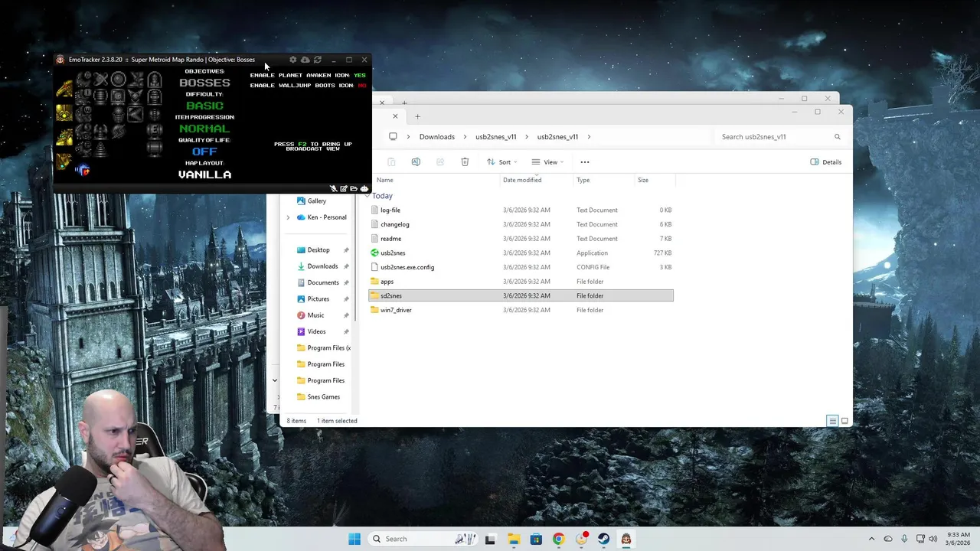Image resolution: width=980 pixels, height=551 pixels.
Task: Toggle the Energy tank 'E' item icon
Action: point(155,131)
